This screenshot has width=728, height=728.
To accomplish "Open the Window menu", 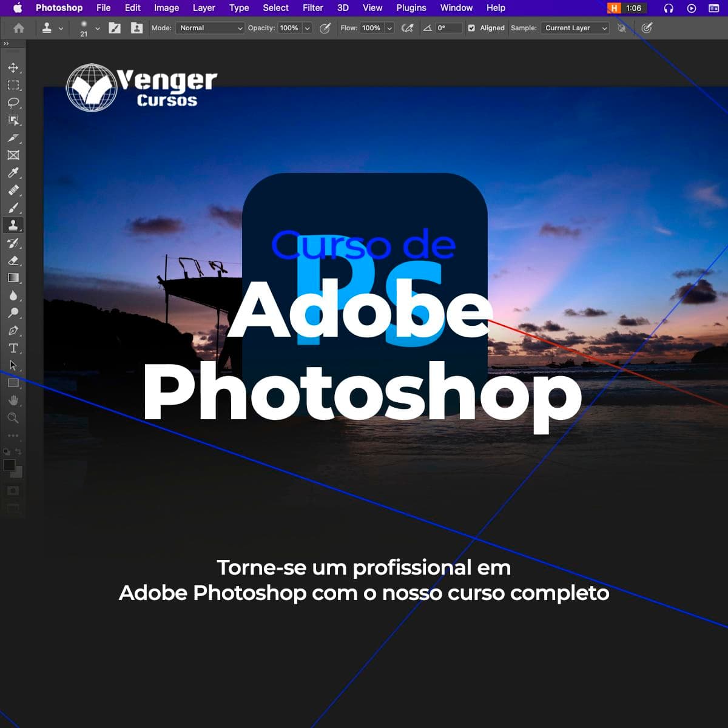I will (x=456, y=8).
